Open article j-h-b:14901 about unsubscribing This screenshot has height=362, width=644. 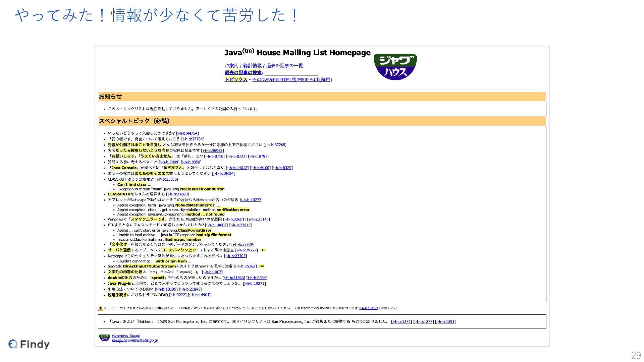[199, 295]
